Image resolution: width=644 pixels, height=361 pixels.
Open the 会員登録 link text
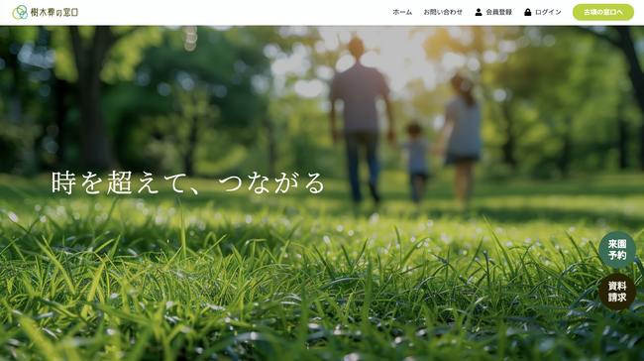coord(499,12)
